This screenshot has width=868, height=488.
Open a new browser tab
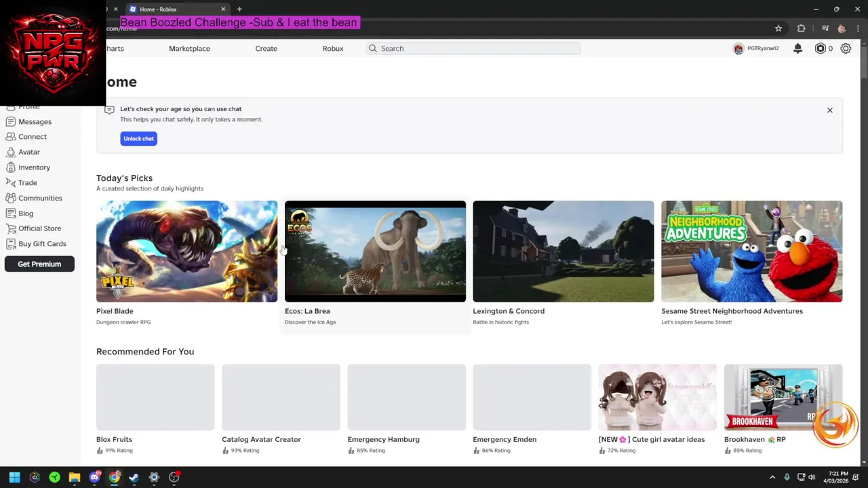point(239,9)
